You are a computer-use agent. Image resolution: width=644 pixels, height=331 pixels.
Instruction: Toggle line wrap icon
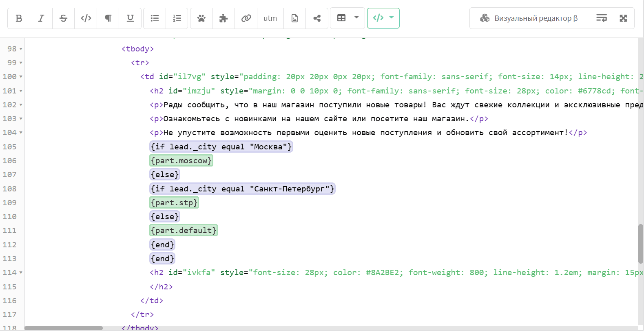pos(601,18)
